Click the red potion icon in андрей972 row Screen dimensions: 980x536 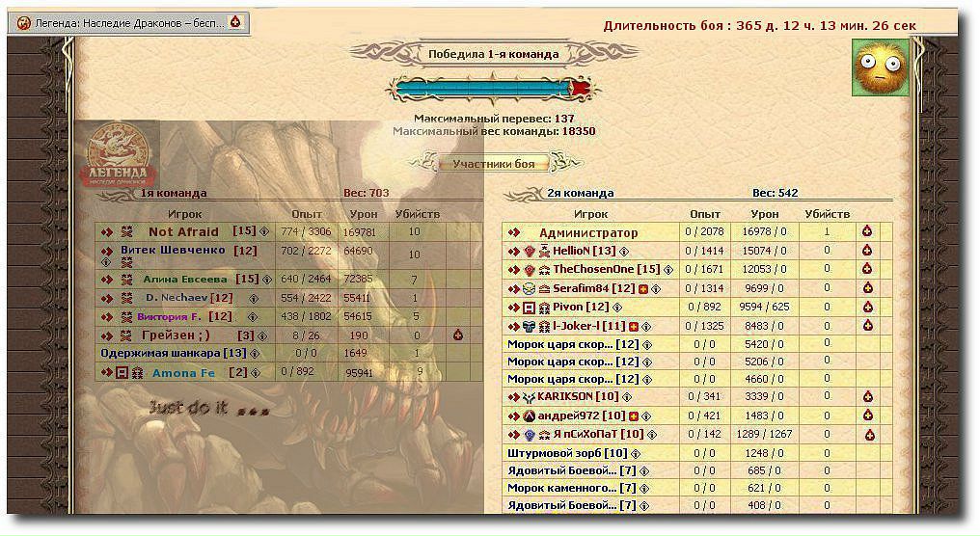pyautogui.click(x=867, y=415)
